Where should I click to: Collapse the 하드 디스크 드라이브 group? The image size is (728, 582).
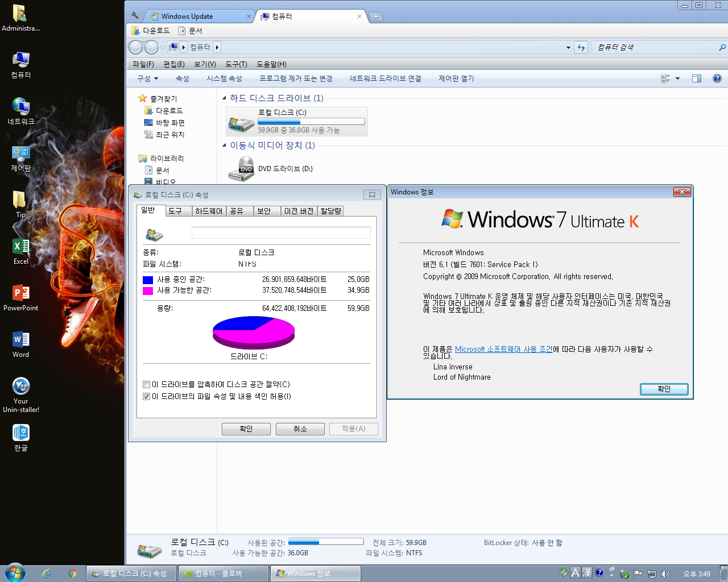point(224,98)
